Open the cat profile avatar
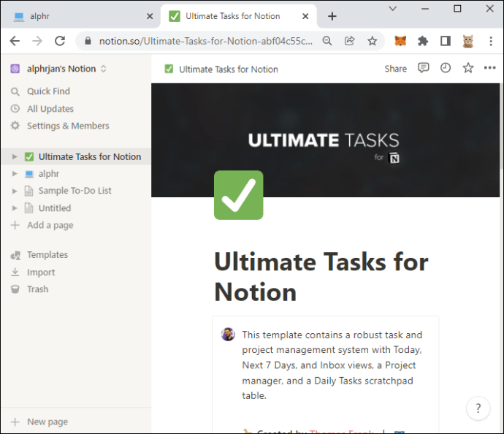The image size is (504, 434). pos(467,41)
